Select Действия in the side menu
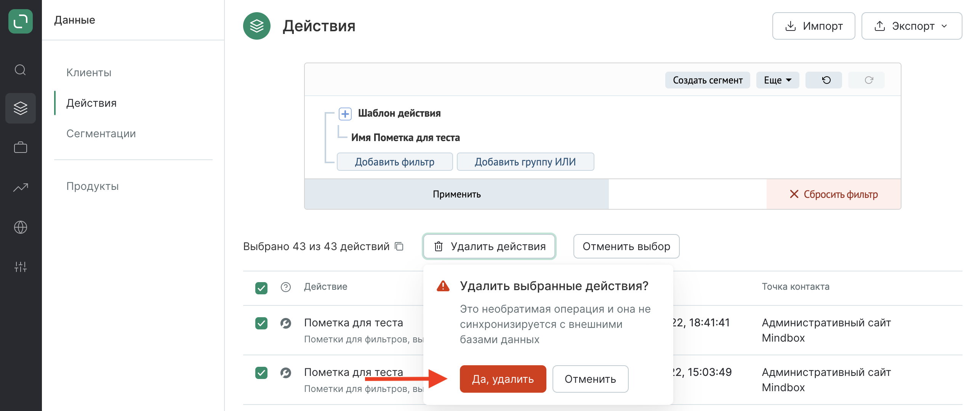Viewport: 980px width, 411px height. (x=91, y=103)
